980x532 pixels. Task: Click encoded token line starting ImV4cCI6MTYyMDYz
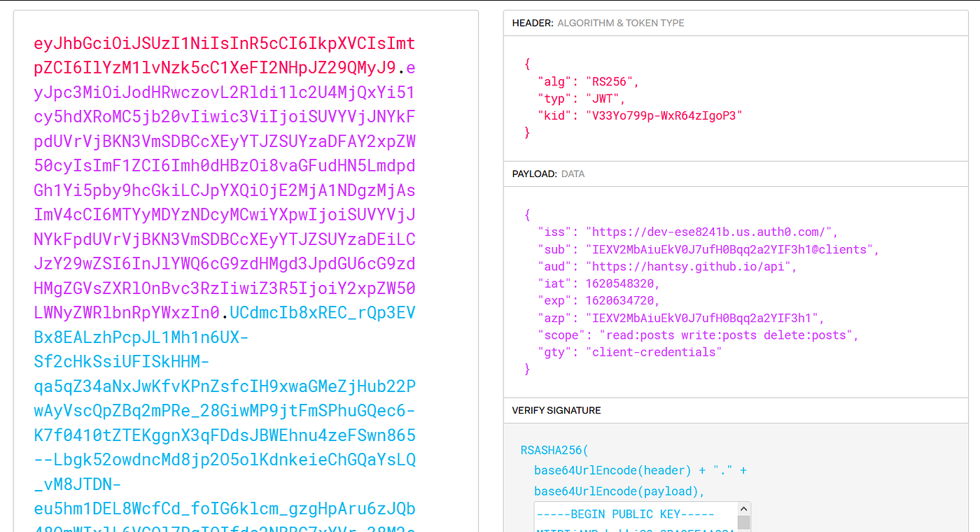[x=225, y=215]
